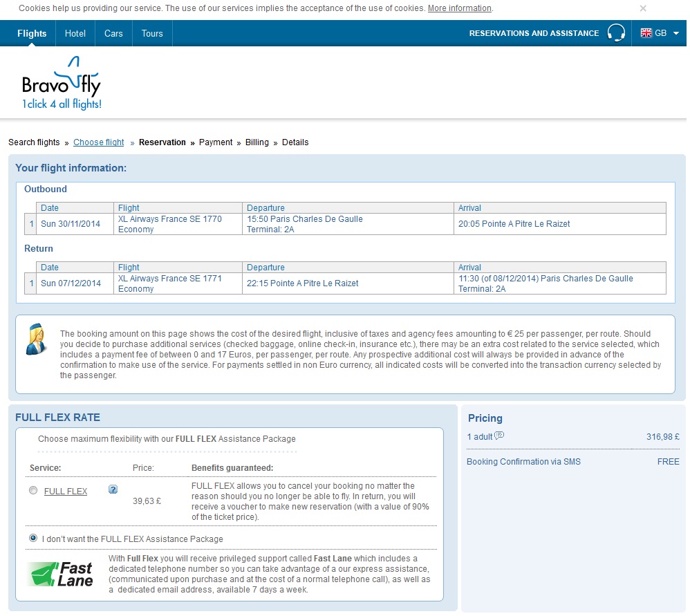Click the Fast Lane logo
This screenshot has height=616, width=690.
[x=60, y=574]
